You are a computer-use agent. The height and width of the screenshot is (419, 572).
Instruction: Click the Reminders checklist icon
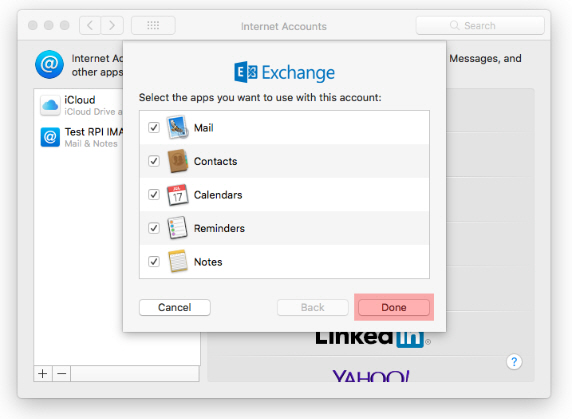177,228
